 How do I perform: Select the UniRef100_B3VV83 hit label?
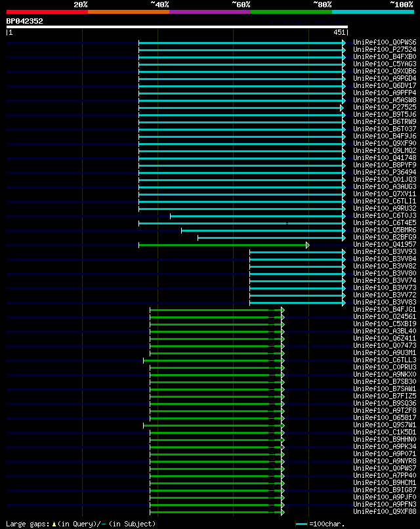(x=385, y=303)
